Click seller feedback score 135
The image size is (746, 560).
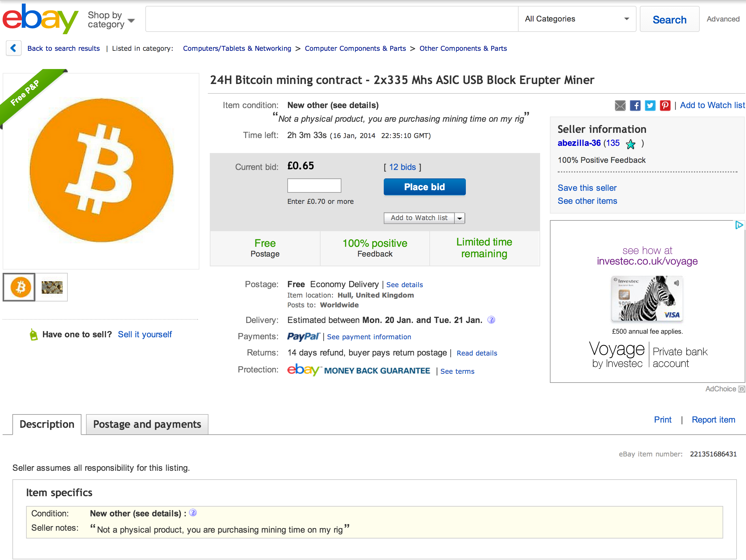tap(613, 143)
